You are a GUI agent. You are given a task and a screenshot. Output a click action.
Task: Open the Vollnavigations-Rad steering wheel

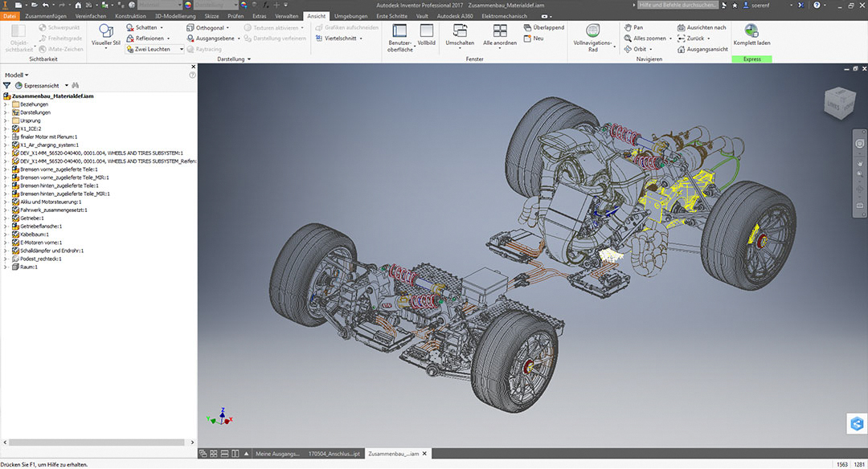tap(592, 31)
